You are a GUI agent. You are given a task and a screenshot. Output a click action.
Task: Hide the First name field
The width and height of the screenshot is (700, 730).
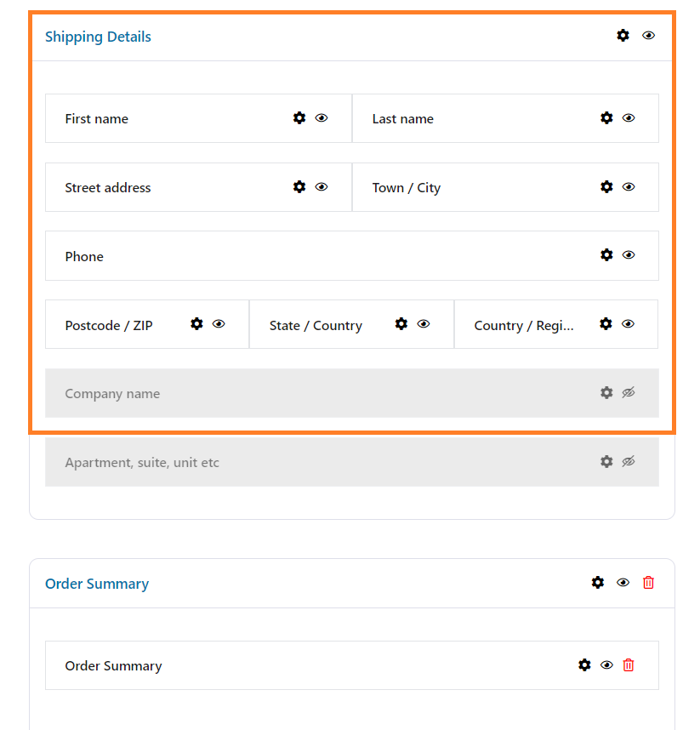[322, 117]
